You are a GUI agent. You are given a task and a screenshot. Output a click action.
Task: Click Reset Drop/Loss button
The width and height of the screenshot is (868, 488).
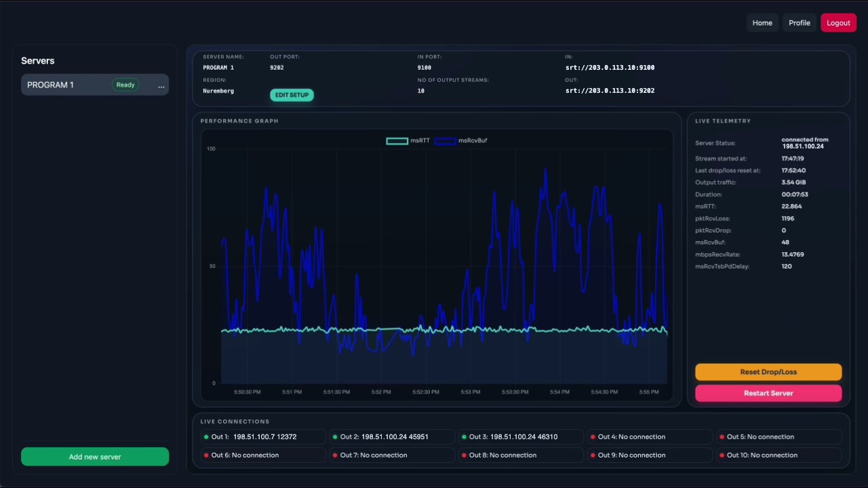point(768,372)
